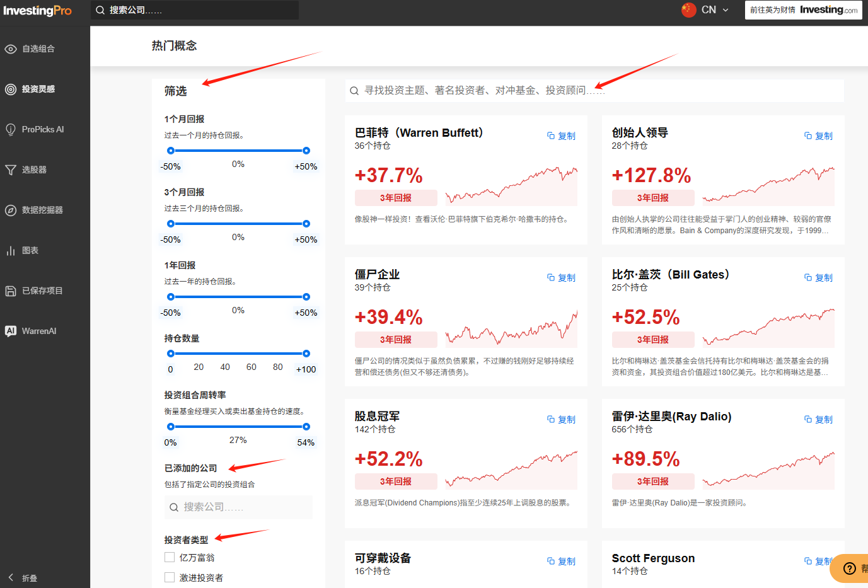Copy the 雷伊·达里奥 Ray Dalio portfolio
The image size is (868, 588).
point(818,419)
